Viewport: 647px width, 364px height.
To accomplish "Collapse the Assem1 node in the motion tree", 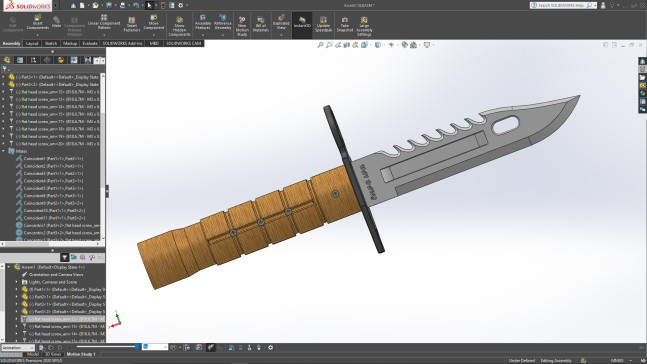I will click(x=9, y=267).
